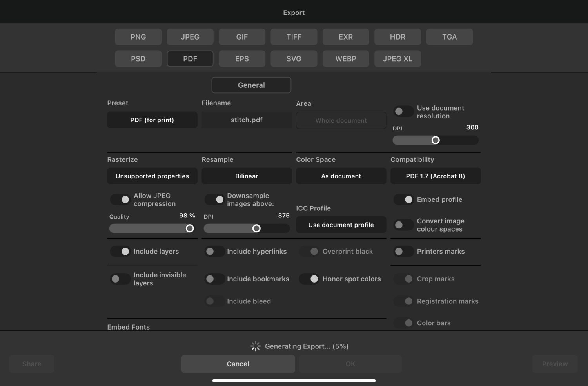The height and width of the screenshot is (386, 588).
Task: Click the Filename field 'stitch.pdf'
Action: 247,120
